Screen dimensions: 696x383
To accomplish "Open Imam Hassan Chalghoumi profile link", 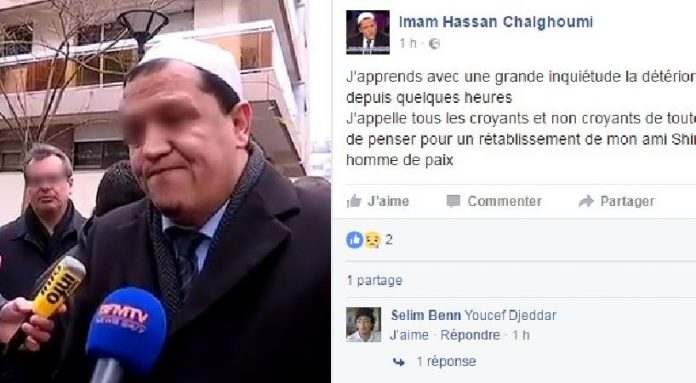I will [x=496, y=22].
